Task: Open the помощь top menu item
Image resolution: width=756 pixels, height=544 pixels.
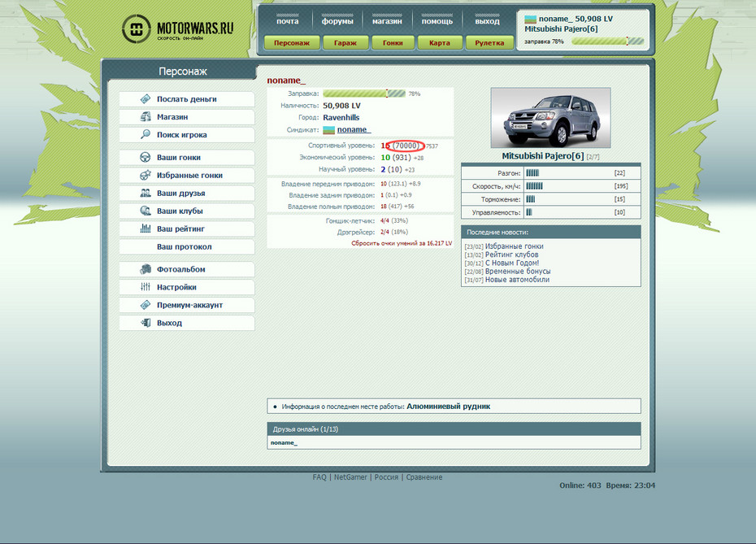Action: tap(437, 21)
